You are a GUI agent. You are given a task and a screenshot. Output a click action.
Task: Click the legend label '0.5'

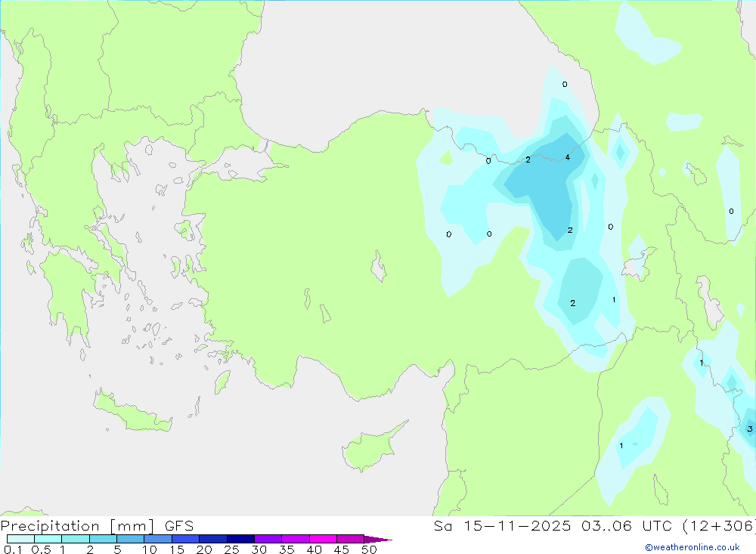coord(41,549)
